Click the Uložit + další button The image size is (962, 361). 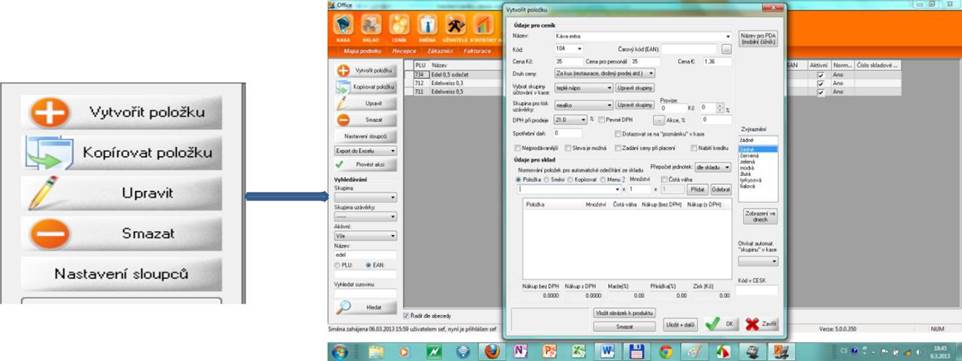(x=680, y=325)
